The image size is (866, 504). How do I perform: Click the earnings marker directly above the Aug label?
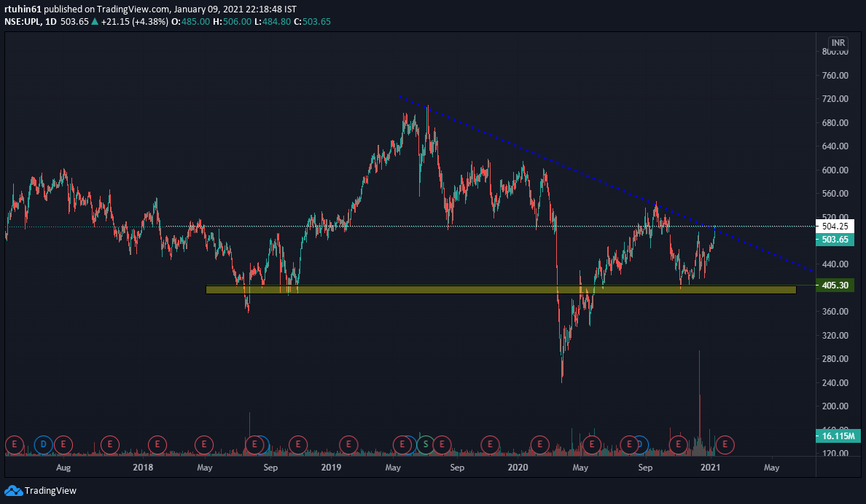point(63,444)
